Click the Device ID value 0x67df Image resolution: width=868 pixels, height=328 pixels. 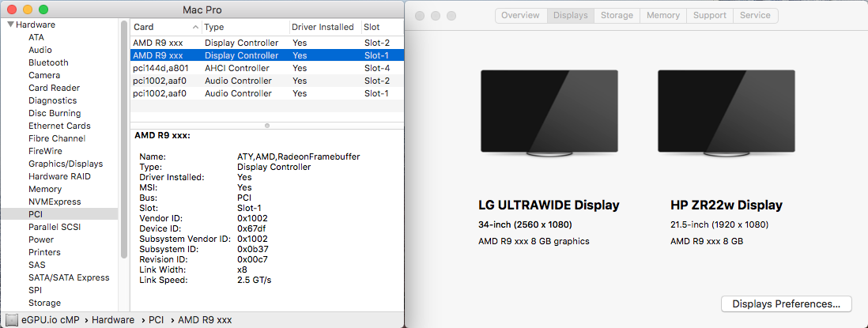coord(252,229)
